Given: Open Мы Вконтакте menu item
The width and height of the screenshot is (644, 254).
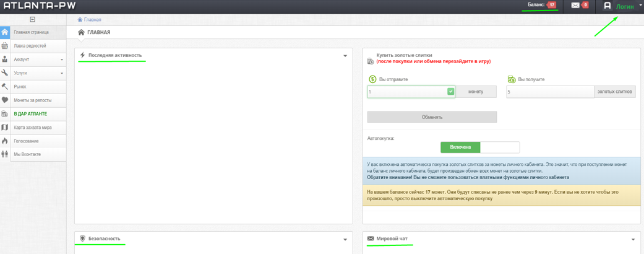Looking at the screenshot, I should 33,154.
